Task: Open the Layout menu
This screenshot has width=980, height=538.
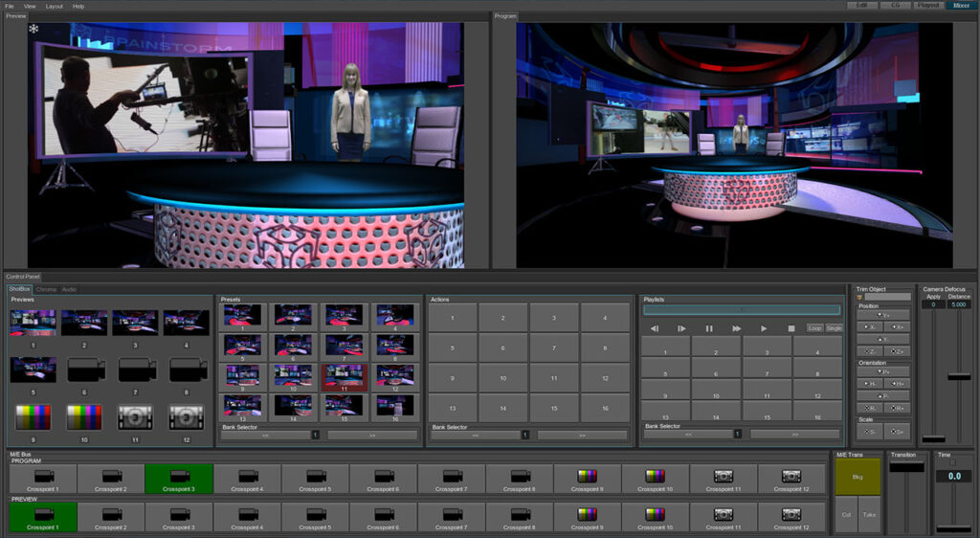Action: tap(55, 6)
